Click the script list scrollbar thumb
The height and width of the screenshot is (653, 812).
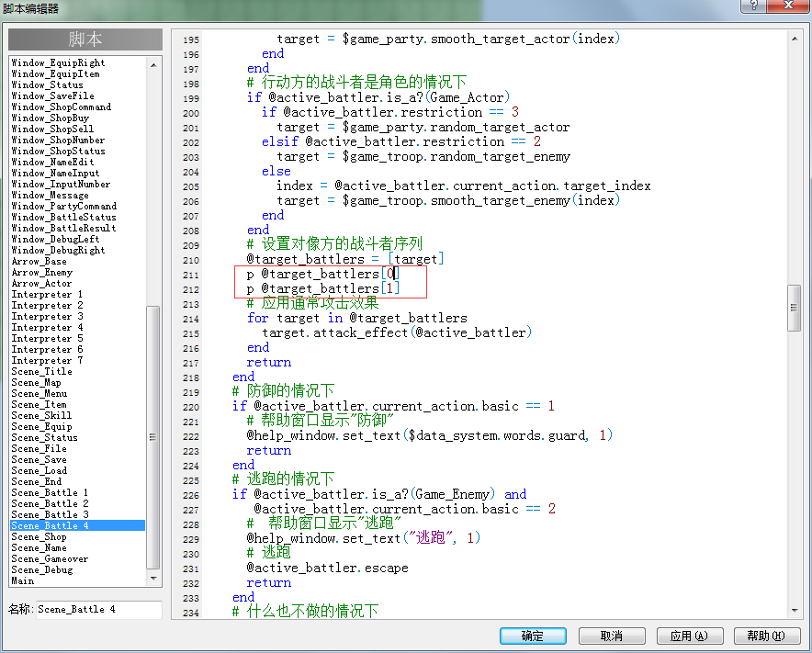pyautogui.click(x=153, y=437)
